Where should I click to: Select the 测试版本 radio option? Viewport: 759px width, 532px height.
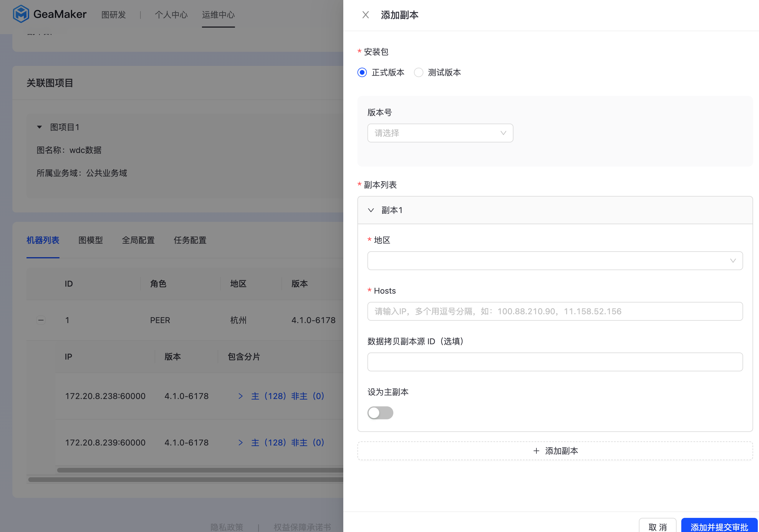418,72
